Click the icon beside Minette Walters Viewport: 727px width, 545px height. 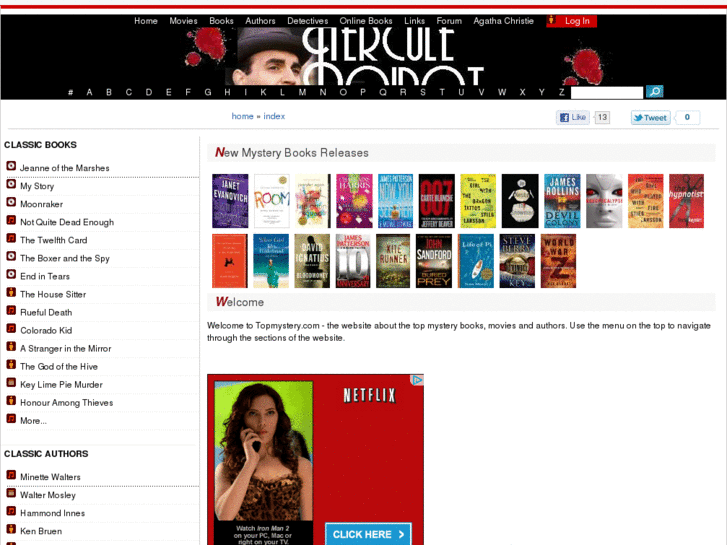[11, 475]
